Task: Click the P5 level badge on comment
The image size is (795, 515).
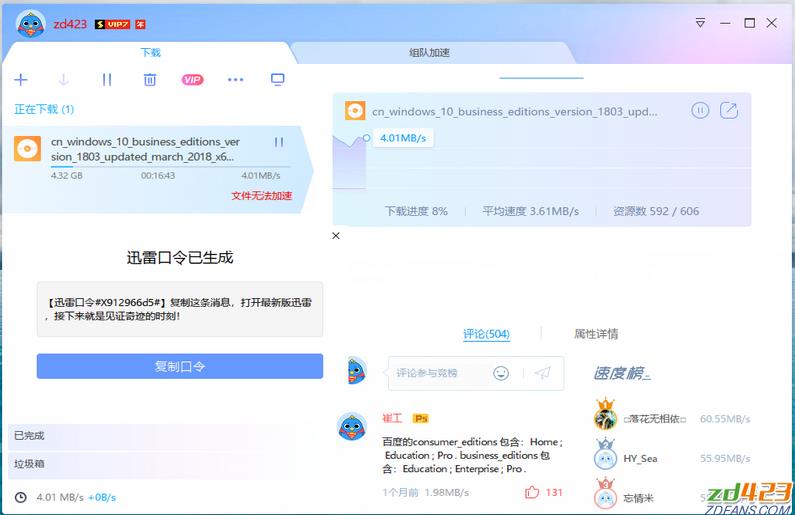Action: pyautogui.click(x=421, y=418)
